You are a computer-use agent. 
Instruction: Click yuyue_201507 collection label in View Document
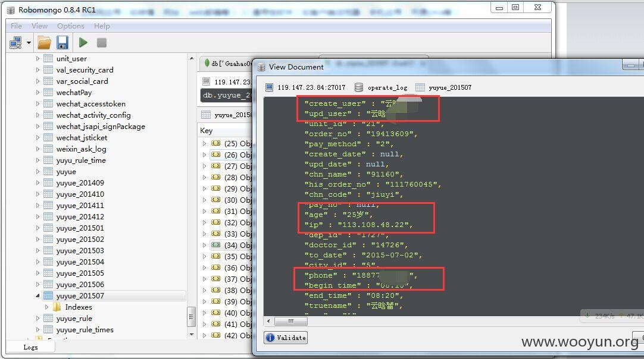click(x=450, y=87)
